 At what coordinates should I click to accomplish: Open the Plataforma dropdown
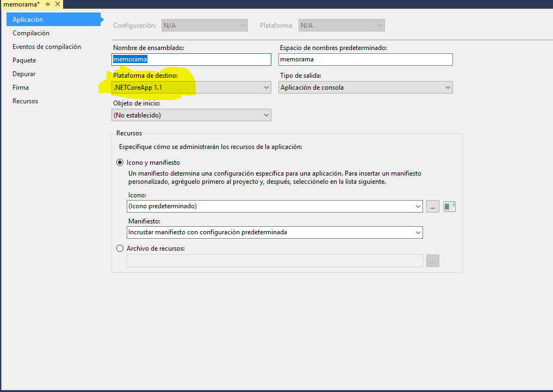point(341,26)
